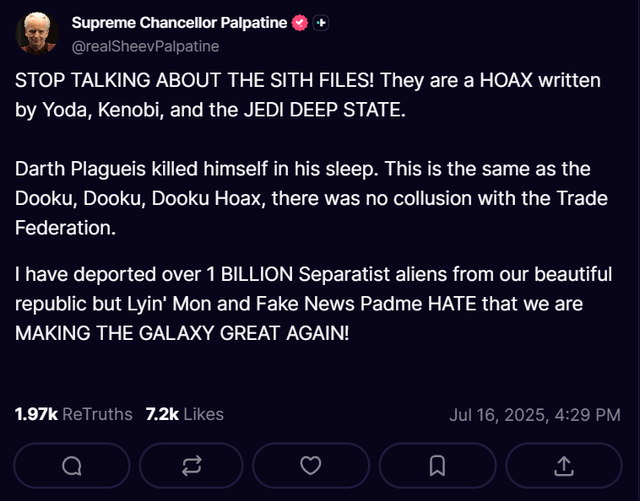Open the profile avatar picture
Viewport: 640px width, 501px height.
pyautogui.click(x=37, y=33)
